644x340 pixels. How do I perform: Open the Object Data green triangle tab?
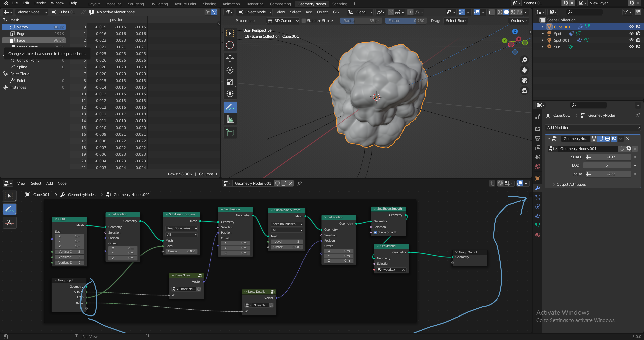(x=538, y=226)
